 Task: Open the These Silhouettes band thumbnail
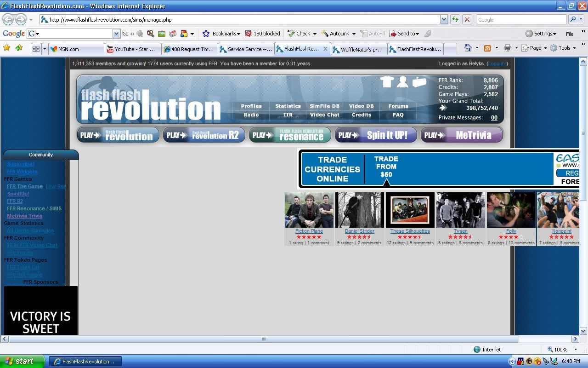tap(410, 210)
